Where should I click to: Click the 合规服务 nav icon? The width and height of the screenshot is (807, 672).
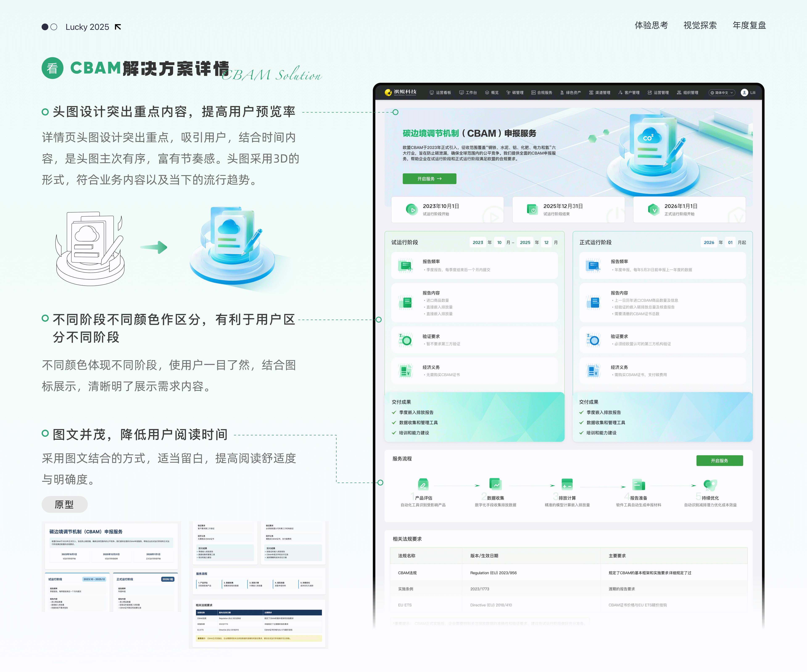533,93
